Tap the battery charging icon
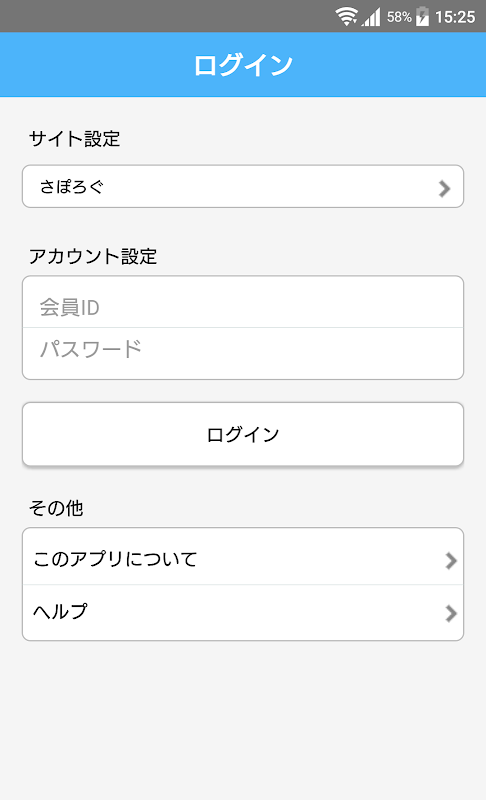This screenshot has height=800, width=486. [422, 16]
